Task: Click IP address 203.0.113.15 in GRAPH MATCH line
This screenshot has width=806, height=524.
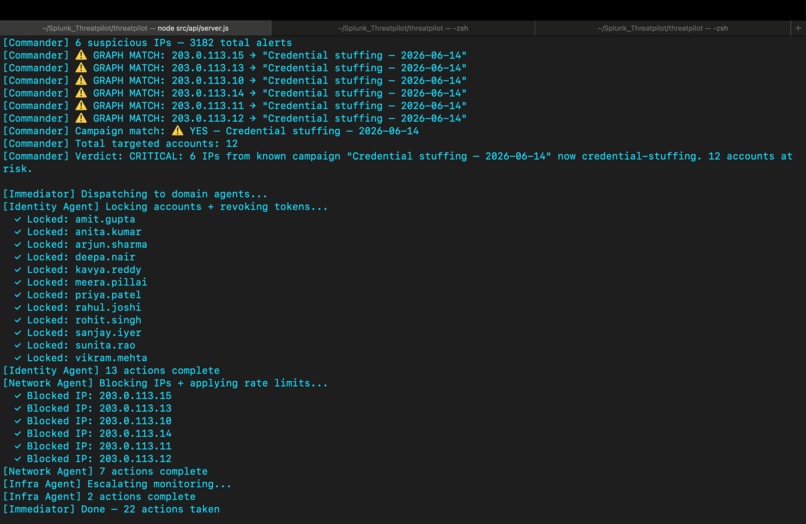Action: pos(208,55)
